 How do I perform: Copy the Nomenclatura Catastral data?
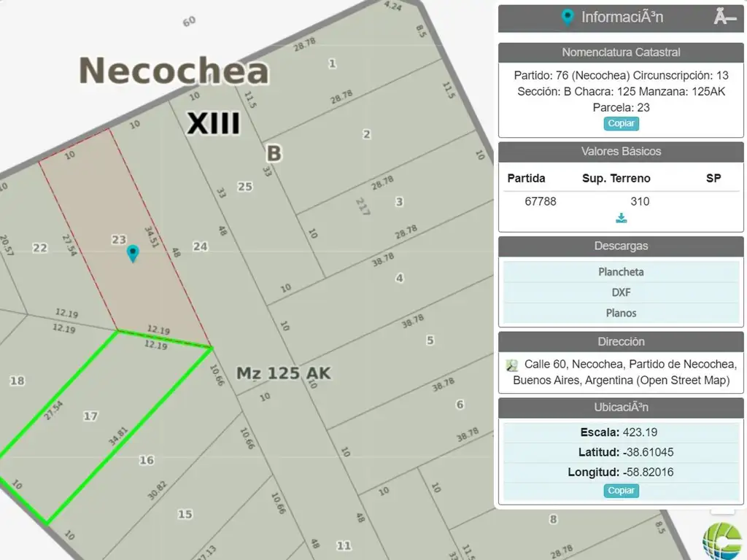coord(621,123)
